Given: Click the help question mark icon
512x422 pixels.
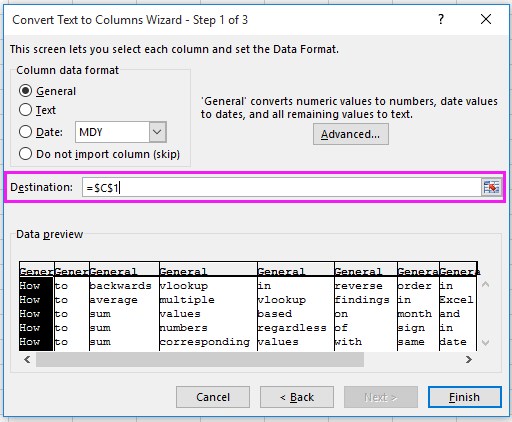Looking at the screenshot, I should [441, 19].
